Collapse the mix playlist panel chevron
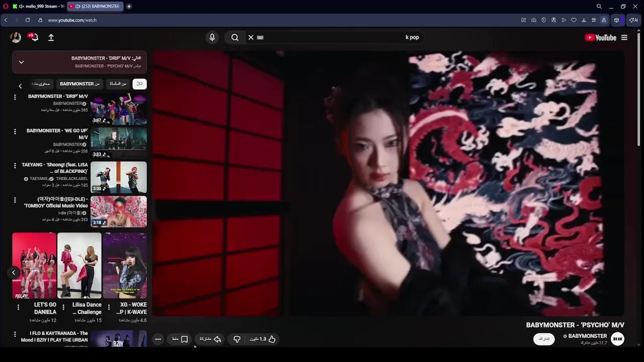The height and width of the screenshot is (362, 644). pos(21,62)
